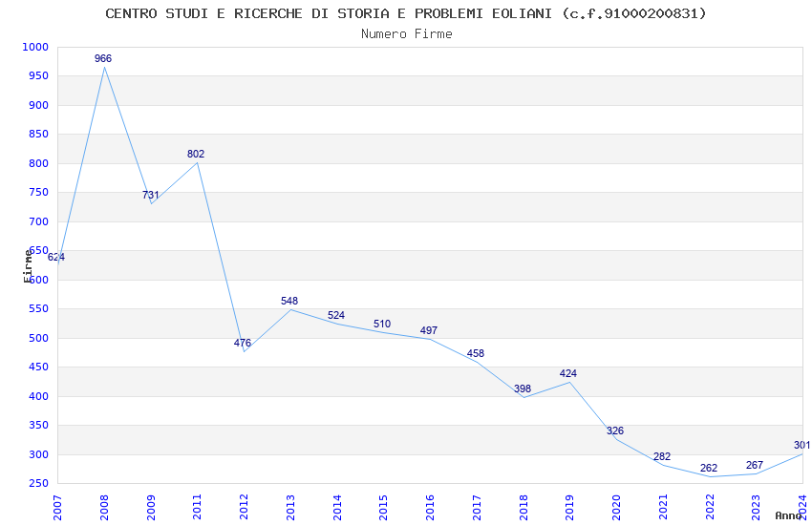Click x-axis year 2013
This screenshot has width=812, height=525.
pyautogui.click(x=290, y=508)
